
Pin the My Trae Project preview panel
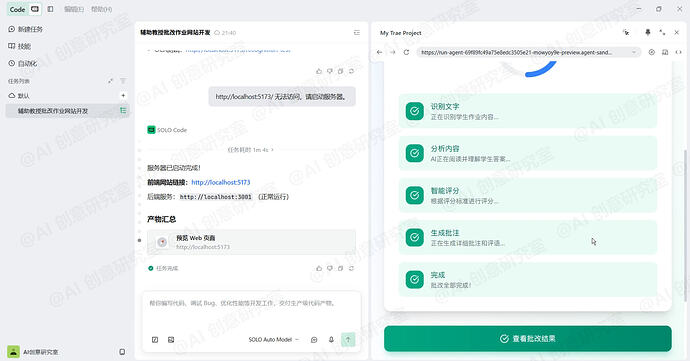pyautogui.click(x=648, y=33)
